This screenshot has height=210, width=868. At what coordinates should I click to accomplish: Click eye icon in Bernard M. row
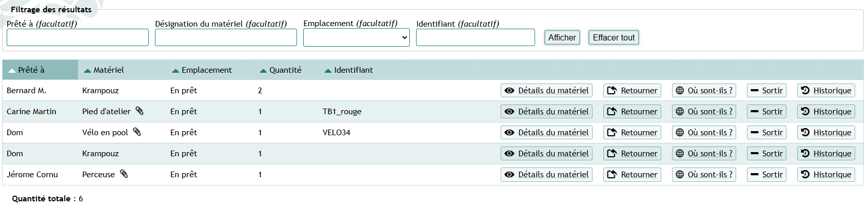pos(509,91)
